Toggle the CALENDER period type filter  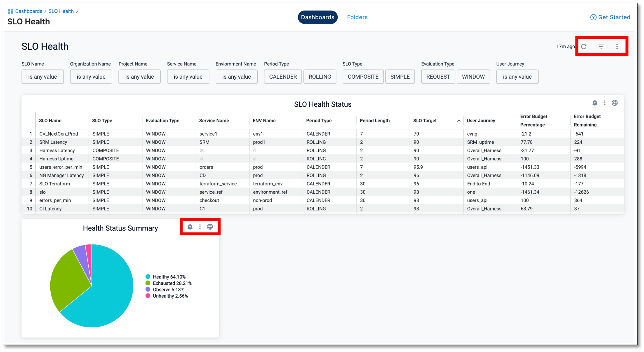[x=283, y=77]
